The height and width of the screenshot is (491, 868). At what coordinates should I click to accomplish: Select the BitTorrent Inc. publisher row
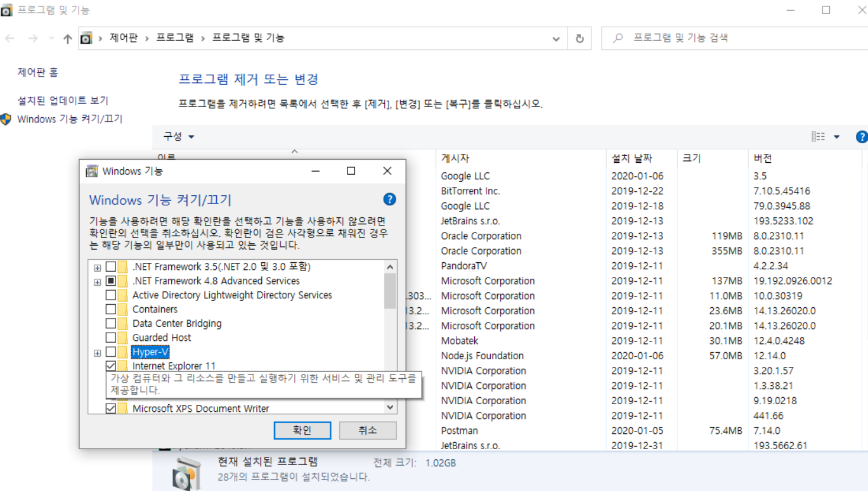470,191
